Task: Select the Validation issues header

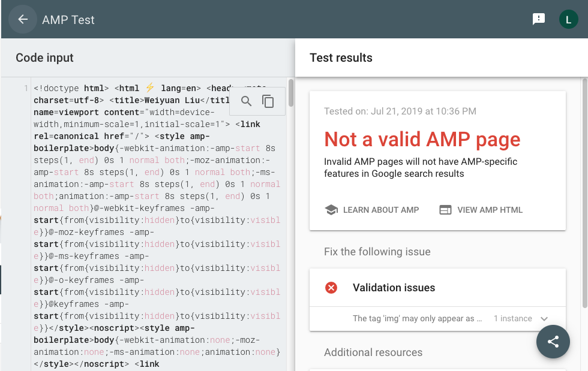Action: [394, 288]
